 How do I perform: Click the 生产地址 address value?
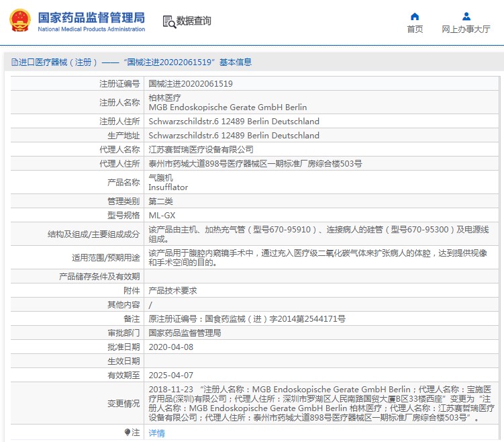pos(234,136)
